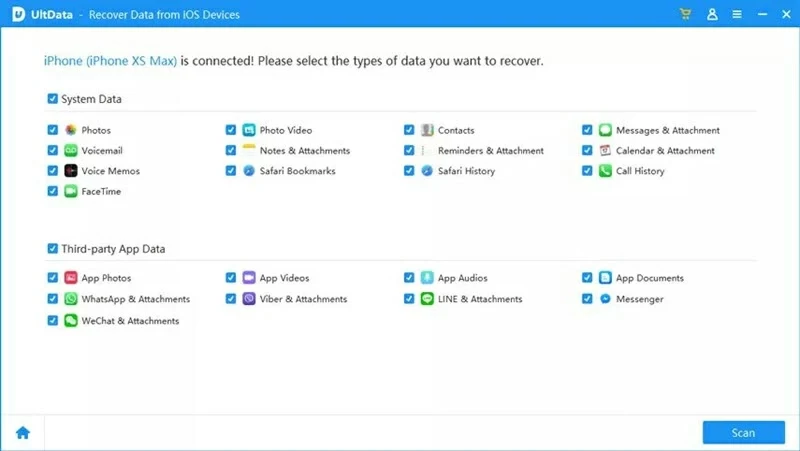Click the WhatsApp app icon
800x451 pixels.
coord(71,299)
